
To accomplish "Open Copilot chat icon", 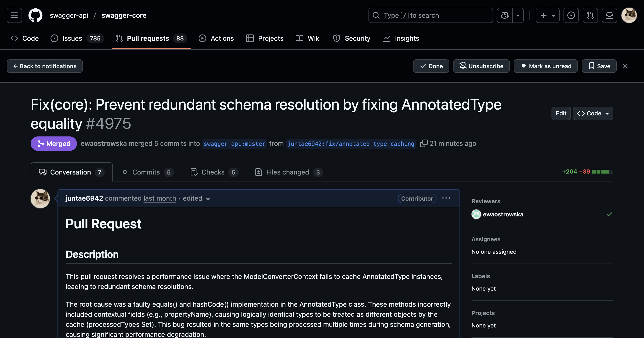I will 505,16.
